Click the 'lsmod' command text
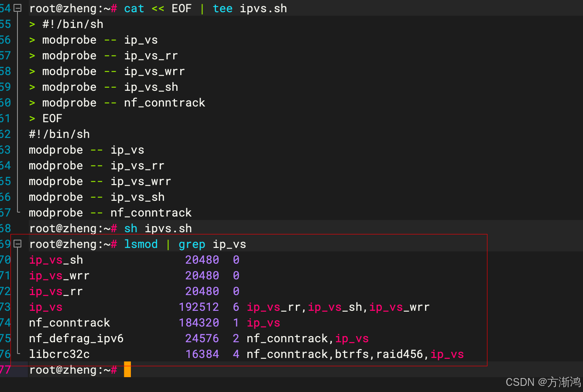Viewport: 583px width, 392px height. pyautogui.click(x=141, y=244)
